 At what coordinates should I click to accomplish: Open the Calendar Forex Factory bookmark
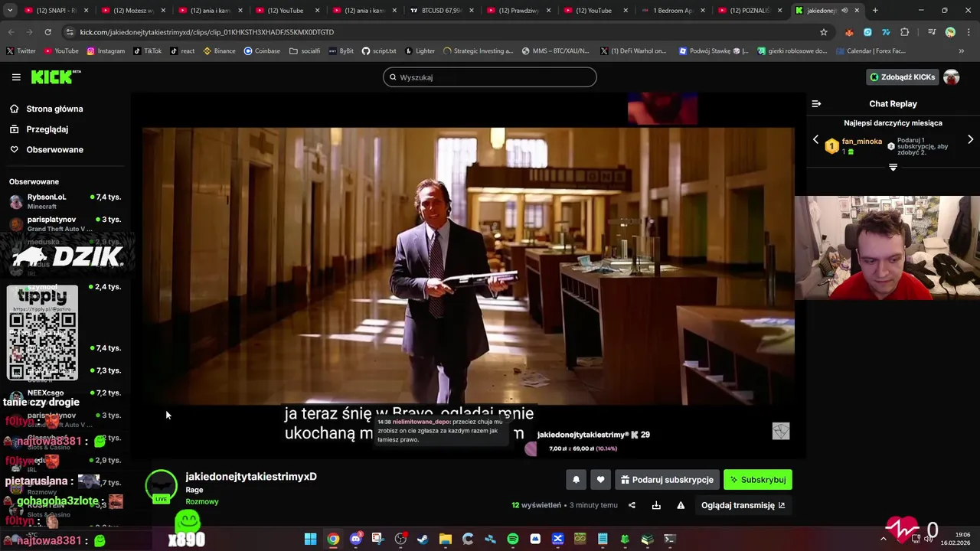tap(871, 51)
